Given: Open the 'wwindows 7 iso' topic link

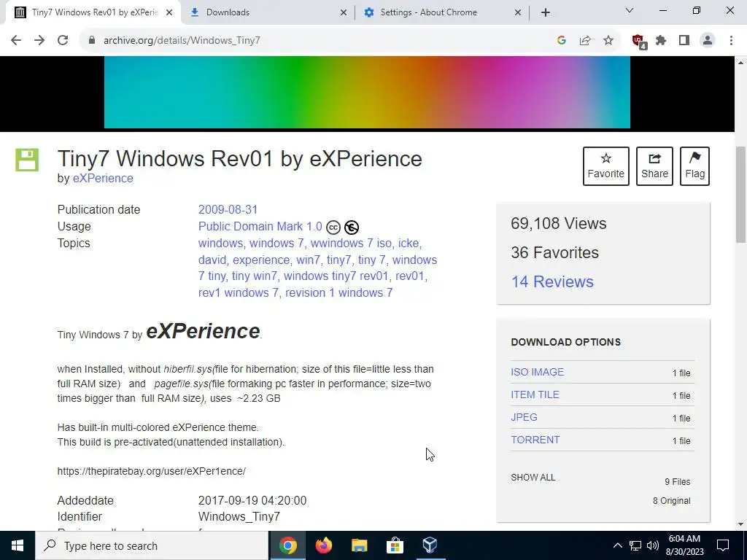Looking at the screenshot, I should click(351, 244).
